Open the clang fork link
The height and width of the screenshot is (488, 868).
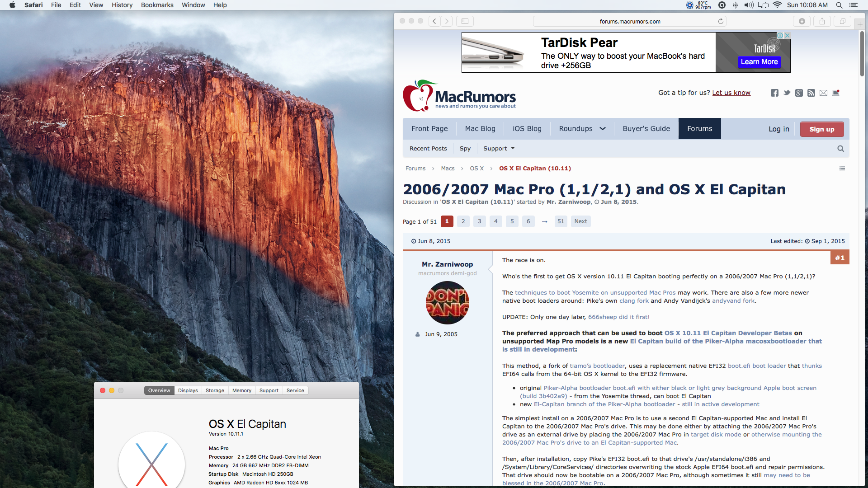point(634,301)
